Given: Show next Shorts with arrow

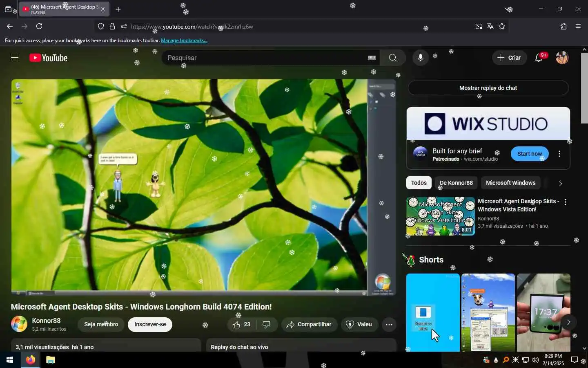Looking at the screenshot, I should click(568, 322).
